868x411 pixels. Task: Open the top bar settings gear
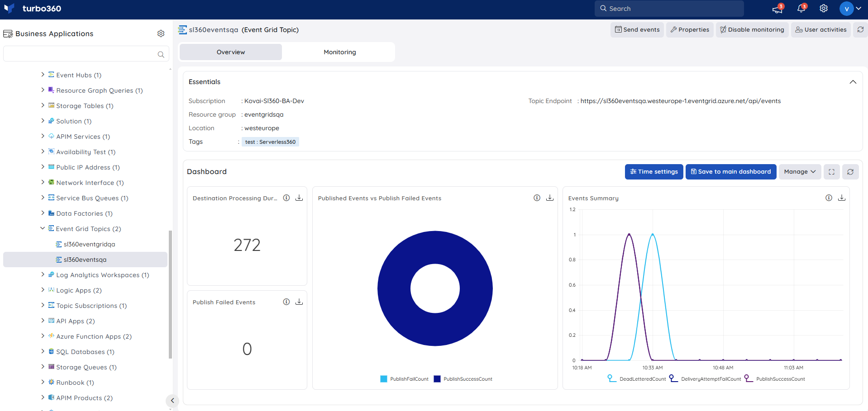coord(824,9)
